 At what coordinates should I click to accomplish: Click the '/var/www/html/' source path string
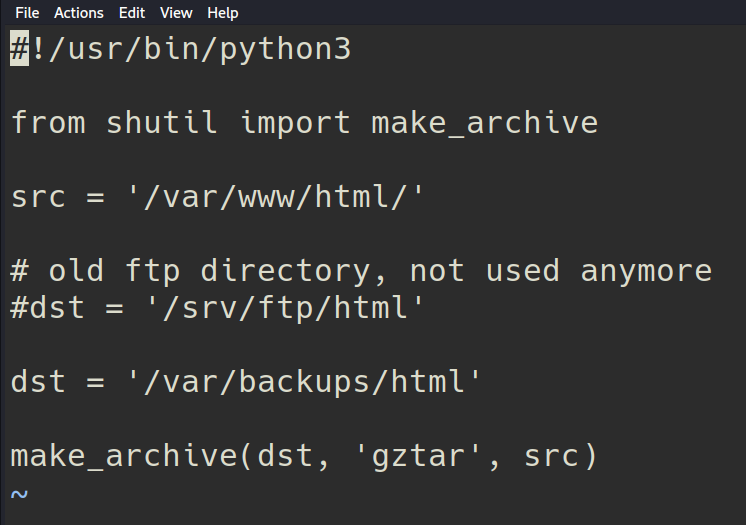pyautogui.click(x=276, y=197)
